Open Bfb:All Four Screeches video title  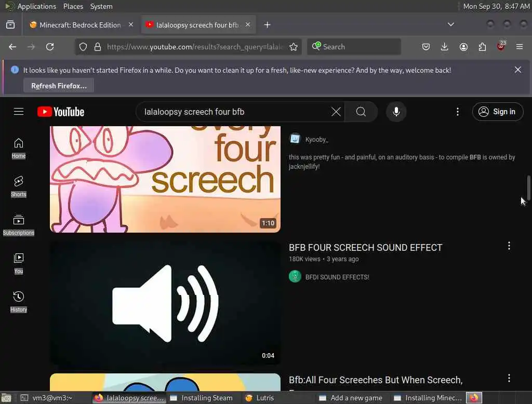pyautogui.click(x=376, y=380)
